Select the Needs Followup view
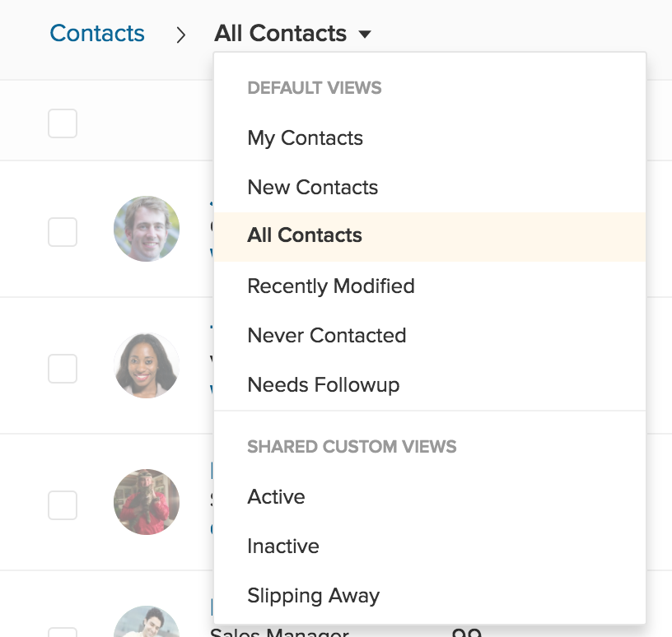Image resolution: width=672 pixels, height=637 pixels. point(323,385)
